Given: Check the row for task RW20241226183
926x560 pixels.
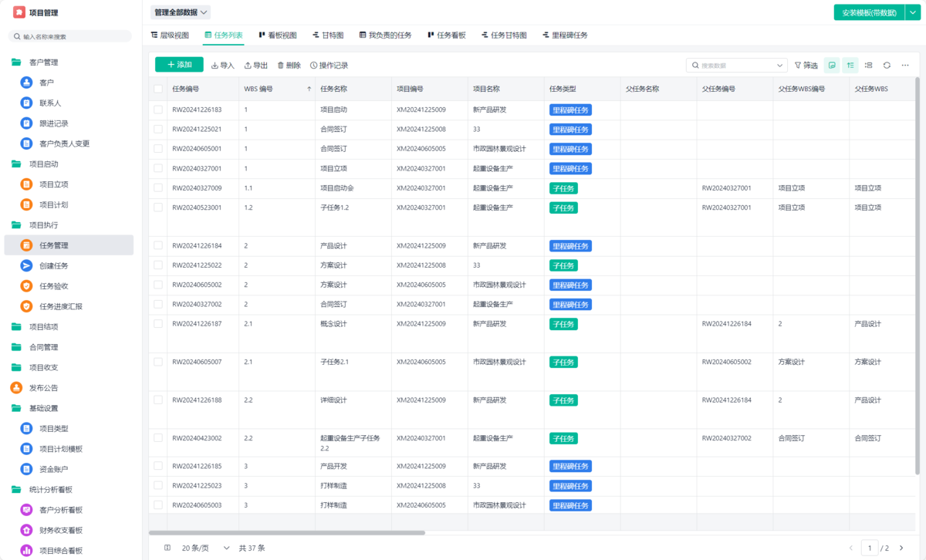Looking at the screenshot, I should click(x=158, y=110).
